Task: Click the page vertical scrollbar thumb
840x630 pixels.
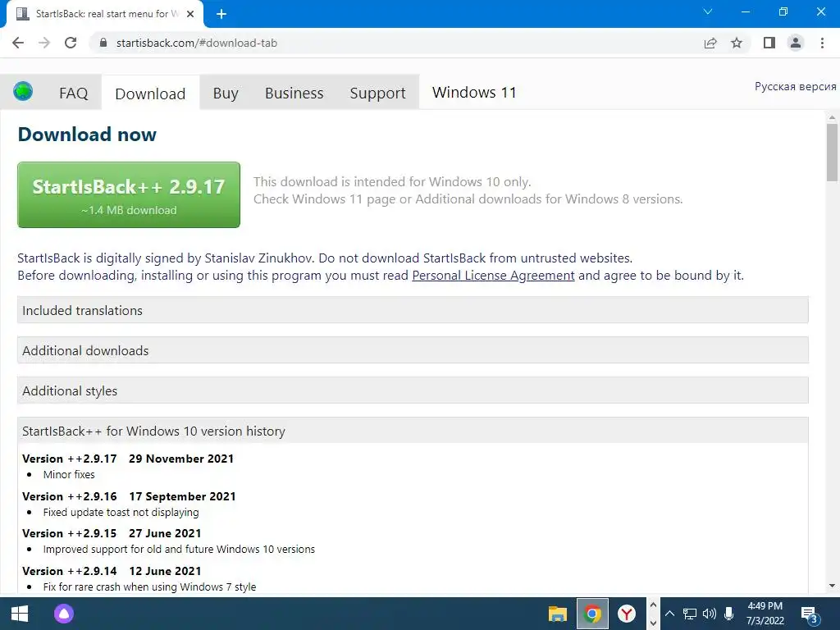Action: pyautogui.click(x=832, y=153)
